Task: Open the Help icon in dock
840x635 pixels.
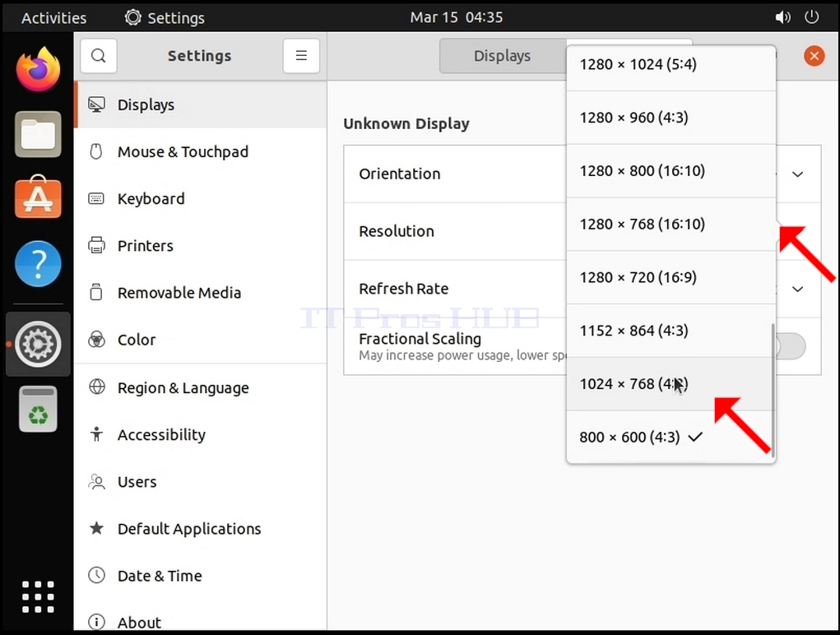Action: (38, 263)
